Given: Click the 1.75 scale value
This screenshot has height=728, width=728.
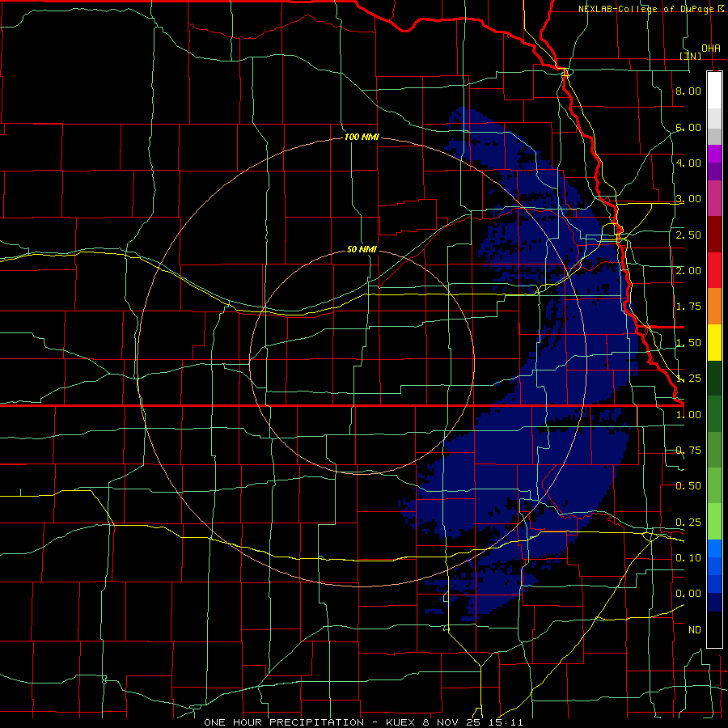Looking at the screenshot, I should 688,307.
